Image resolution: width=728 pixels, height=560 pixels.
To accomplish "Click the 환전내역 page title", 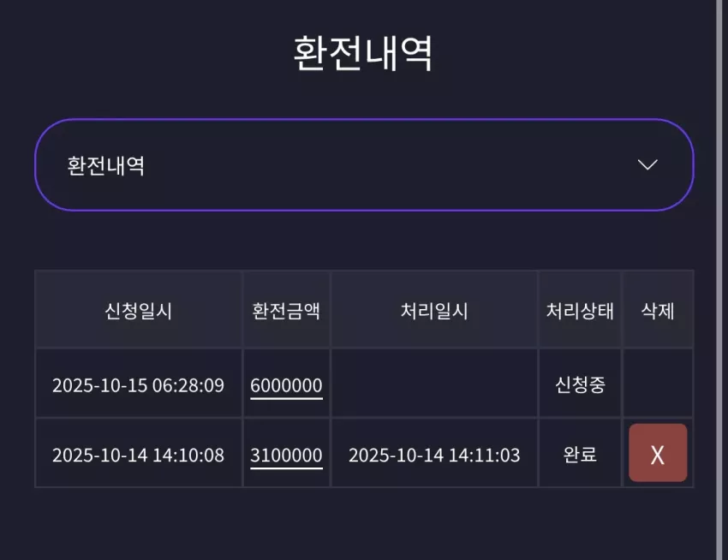I will 363,53.
